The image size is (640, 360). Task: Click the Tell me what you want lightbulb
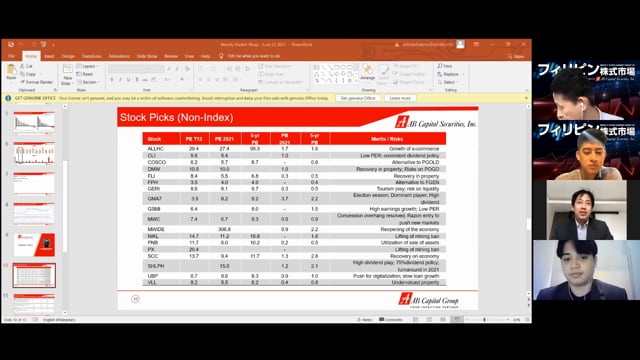pos(221,56)
